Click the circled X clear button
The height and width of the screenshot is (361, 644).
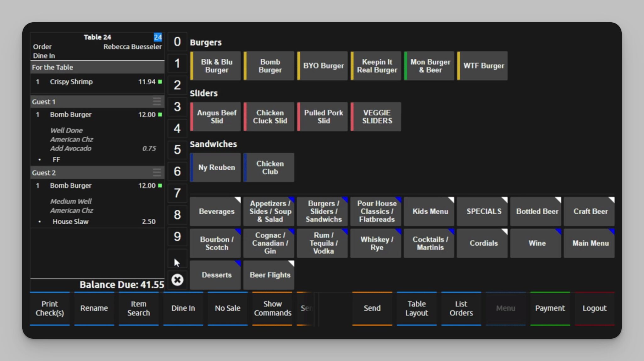tap(177, 280)
